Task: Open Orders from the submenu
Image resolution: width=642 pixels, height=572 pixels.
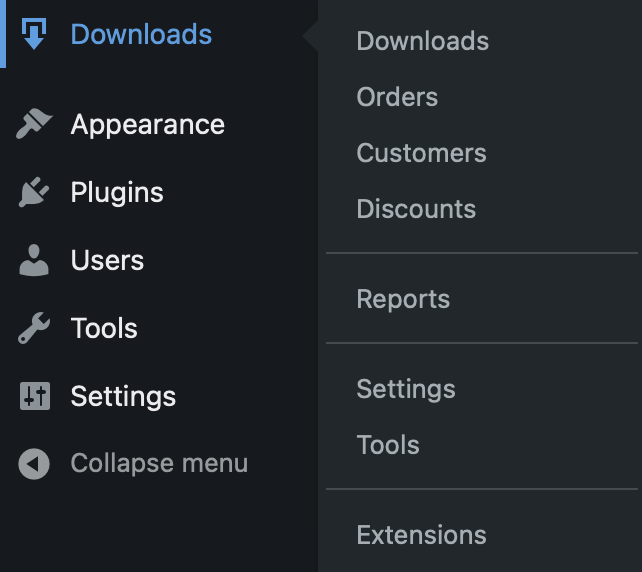Action: tap(397, 97)
